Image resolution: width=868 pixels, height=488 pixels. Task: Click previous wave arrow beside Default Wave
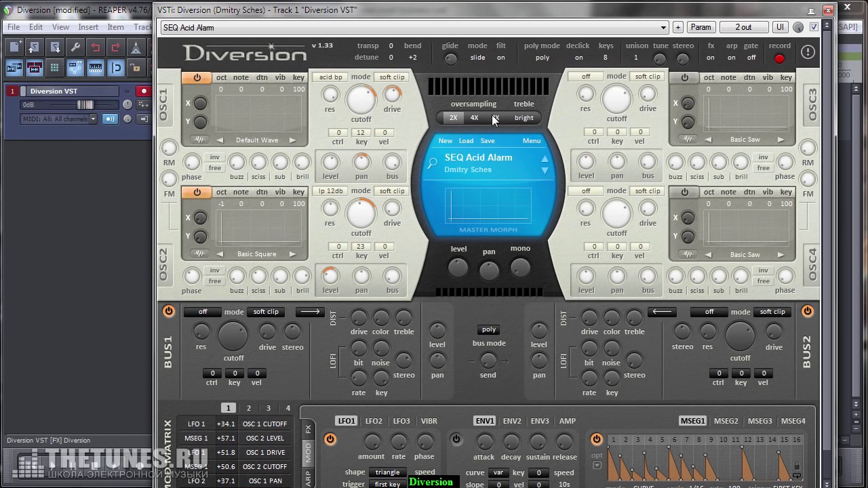(x=220, y=140)
